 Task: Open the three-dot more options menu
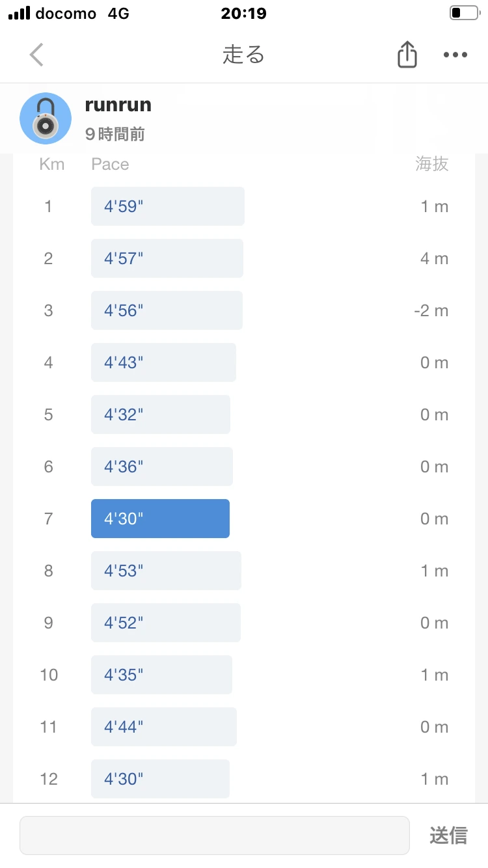455,55
